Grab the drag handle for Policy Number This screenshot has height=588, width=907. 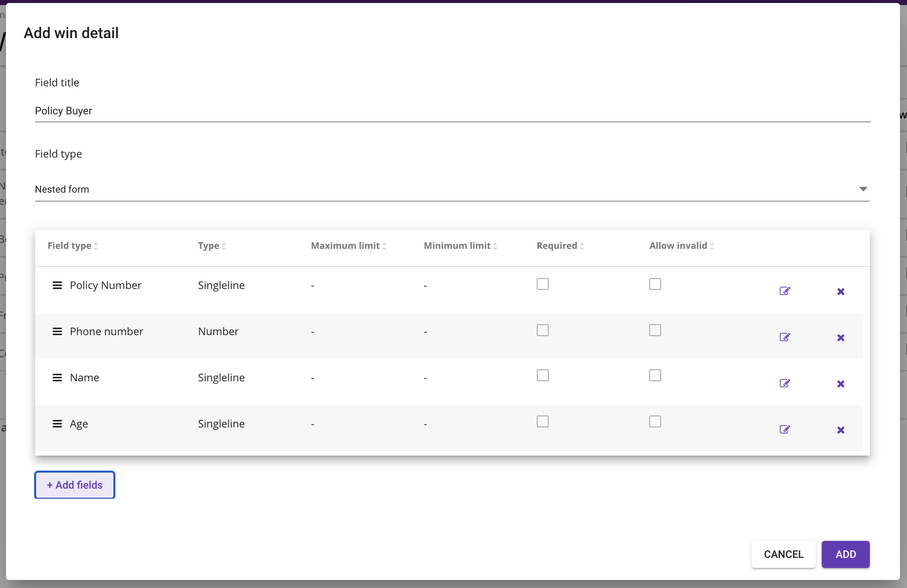pos(57,285)
